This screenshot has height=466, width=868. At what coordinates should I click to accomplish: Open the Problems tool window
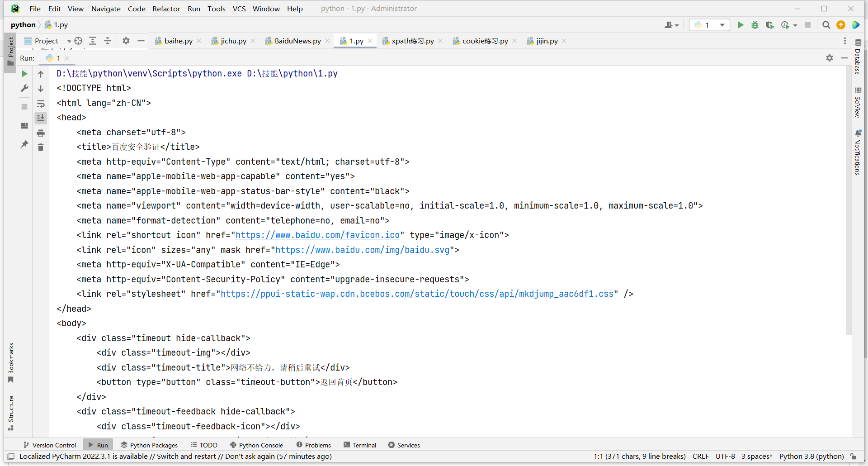point(313,445)
